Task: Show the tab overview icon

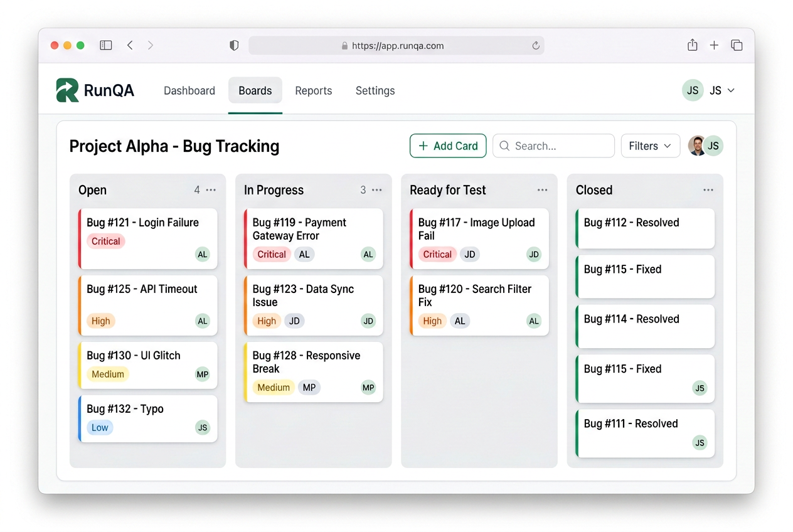Action: coord(737,45)
